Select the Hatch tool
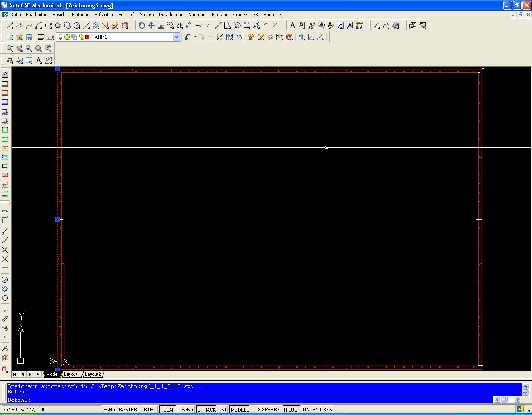The image size is (532, 415). (96, 25)
